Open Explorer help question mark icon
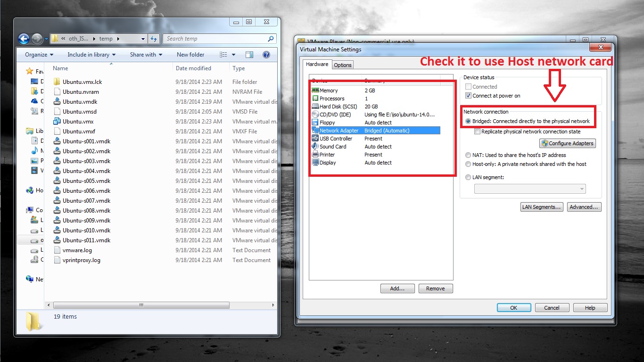This screenshot has width=644, height=362. [266, 55]
